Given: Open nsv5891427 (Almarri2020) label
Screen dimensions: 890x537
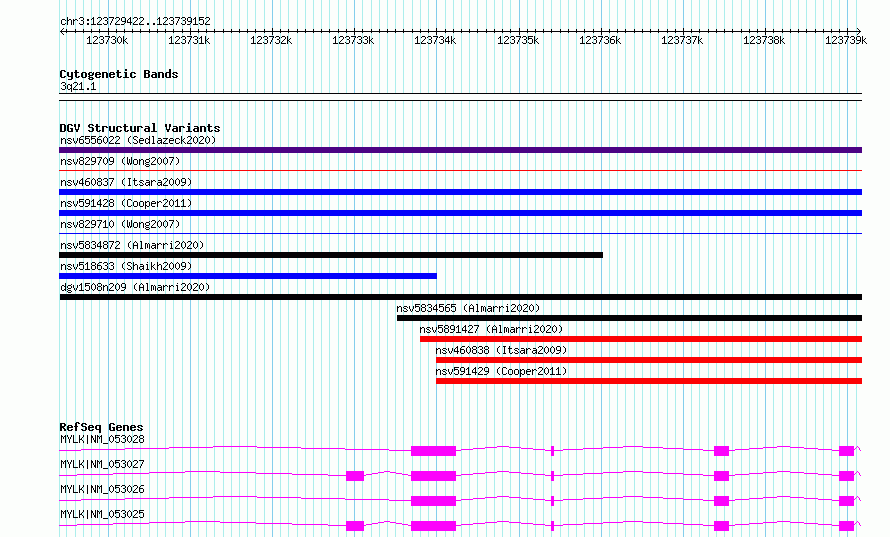Looking at the screenshot, I should (491, 329).
